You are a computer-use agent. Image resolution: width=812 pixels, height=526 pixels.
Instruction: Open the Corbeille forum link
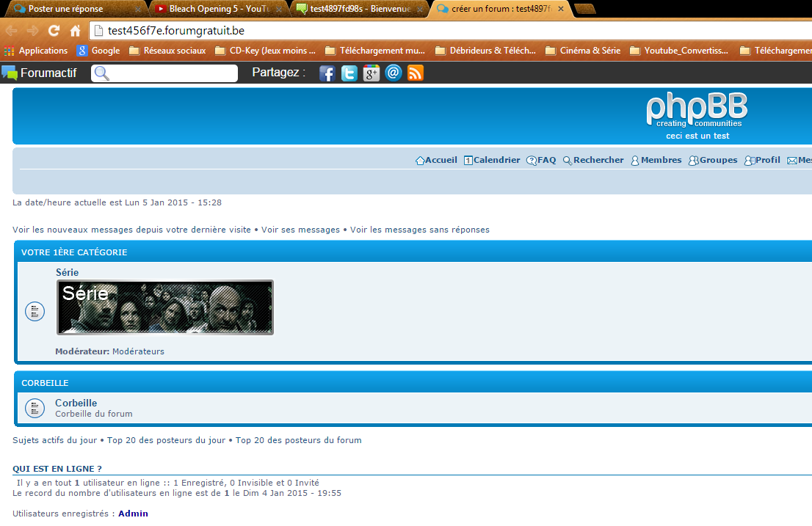[x=76, y=403]
